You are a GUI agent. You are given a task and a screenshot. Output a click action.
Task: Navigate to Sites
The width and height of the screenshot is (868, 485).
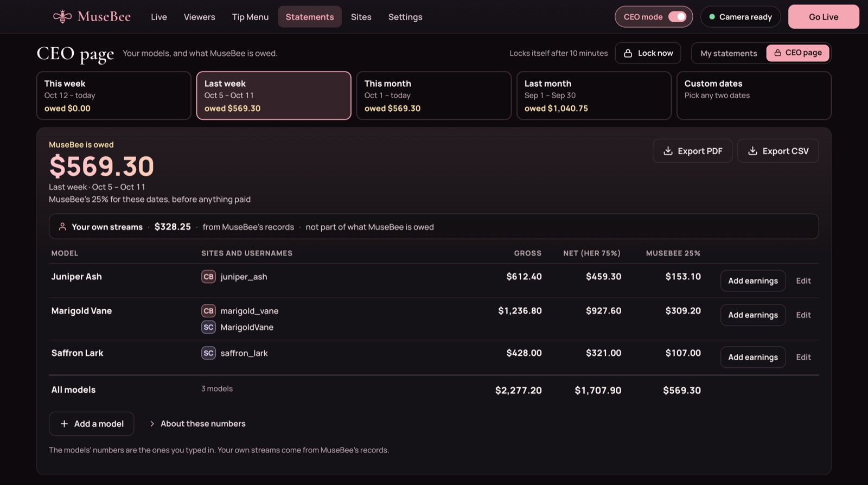pos(361,17)
